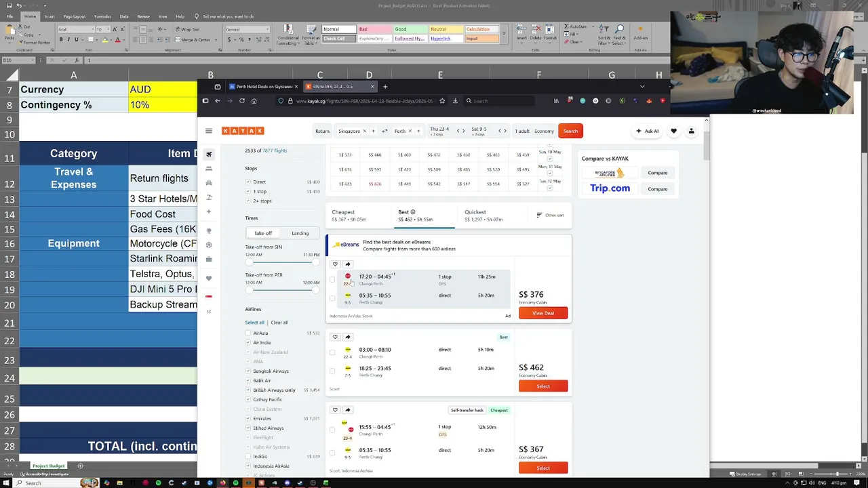Viewport: 868px width, 488px height.
Task: Open Conditional Formatting in Excel
Action: tap(288, 35)
